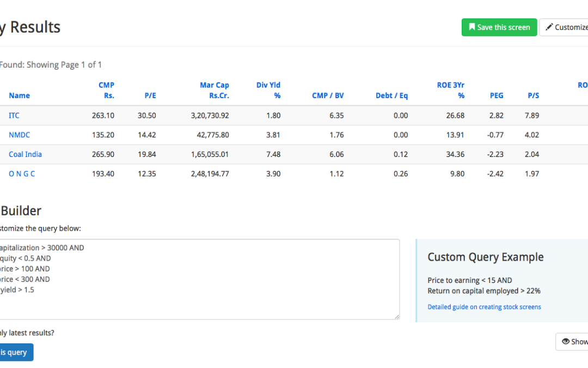Select ITC's CMP / BV value 6.35
This screenshot has height=368, width=588.
pyautogui.click(x=337, y=115)
